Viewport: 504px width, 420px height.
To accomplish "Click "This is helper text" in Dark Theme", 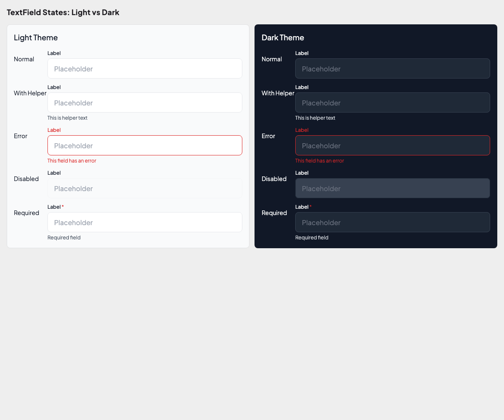I will tap(315, 118).
